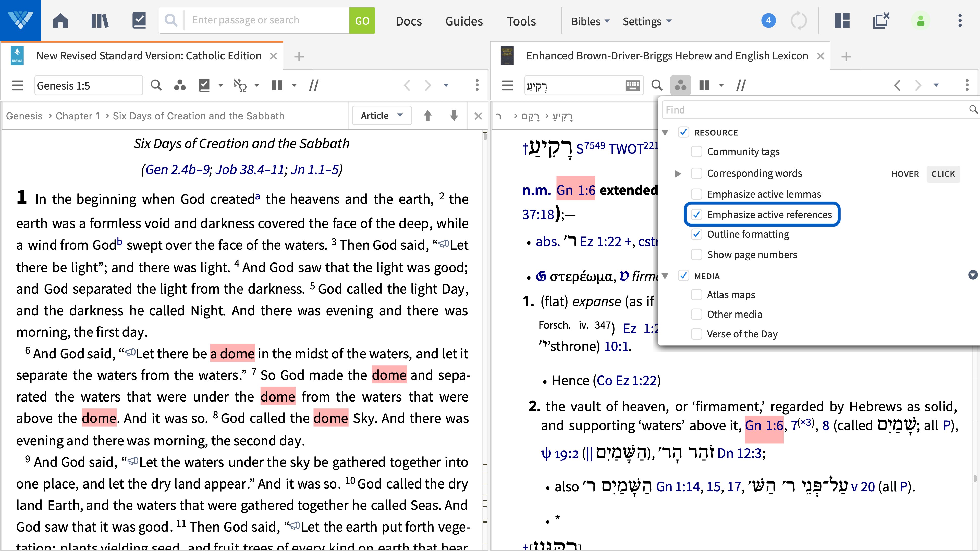Enable Show page numbers checkbox
This screenshot has width=980, height=551.
tap(696, 254)
